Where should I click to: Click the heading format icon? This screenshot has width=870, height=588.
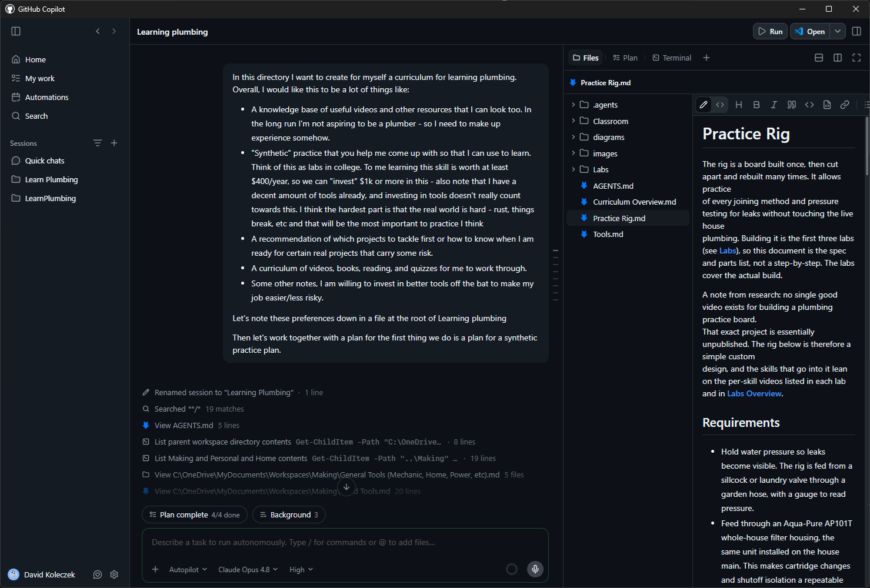(739, 105)
